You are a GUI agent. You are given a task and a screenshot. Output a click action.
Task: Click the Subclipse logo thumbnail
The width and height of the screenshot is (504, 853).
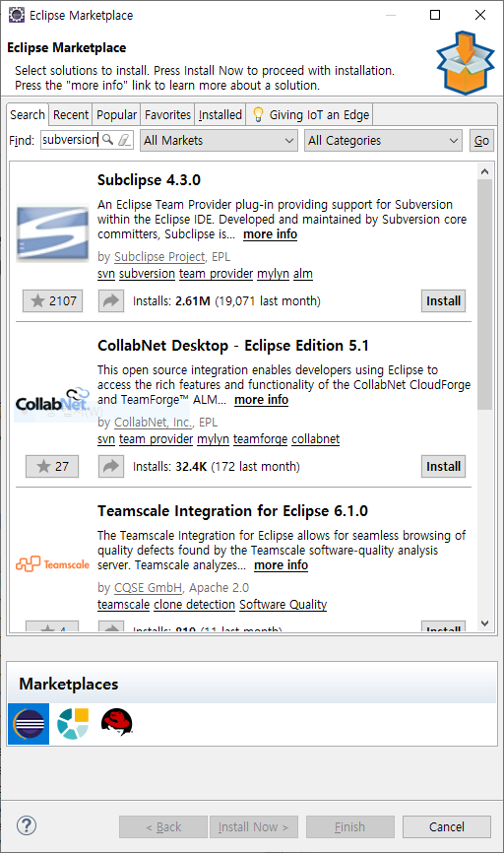52,232
